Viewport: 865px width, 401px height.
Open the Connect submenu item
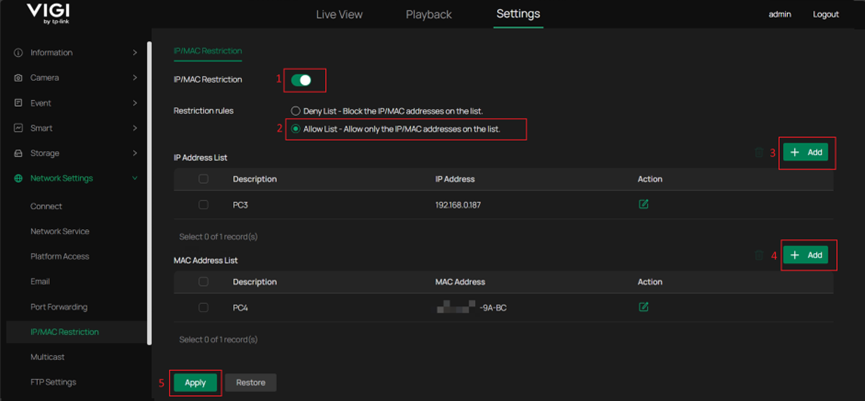pos(46,206)
